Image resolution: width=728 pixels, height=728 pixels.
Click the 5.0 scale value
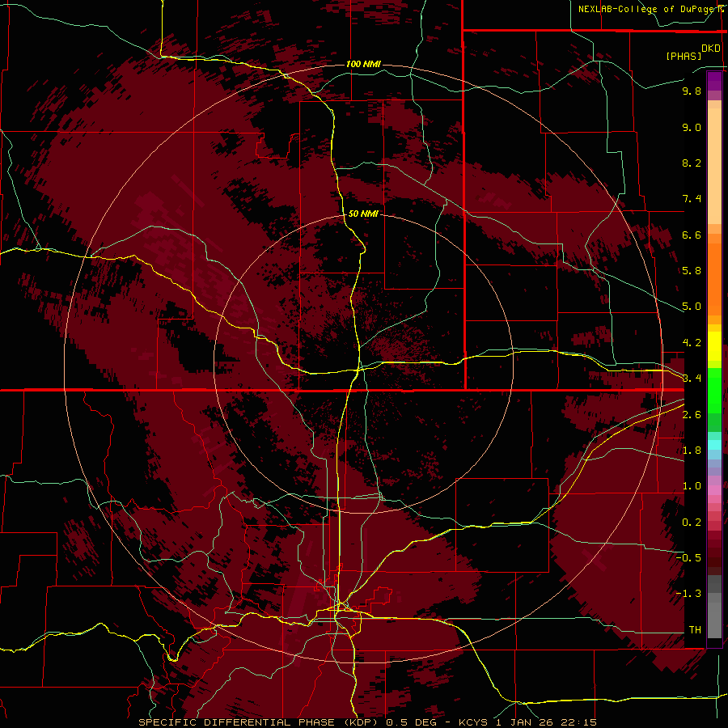pyautogui.click(x=692, y=307)
